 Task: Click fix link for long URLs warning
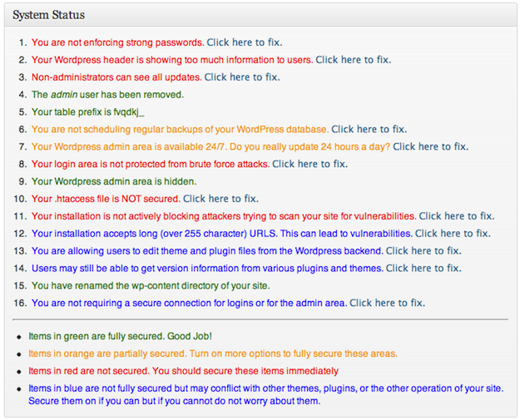point(453,234)
